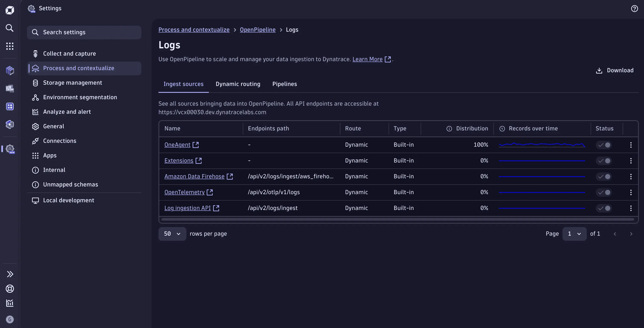Click the Records over time clock icon
644x328 pixels.
(x=502, y=129)
